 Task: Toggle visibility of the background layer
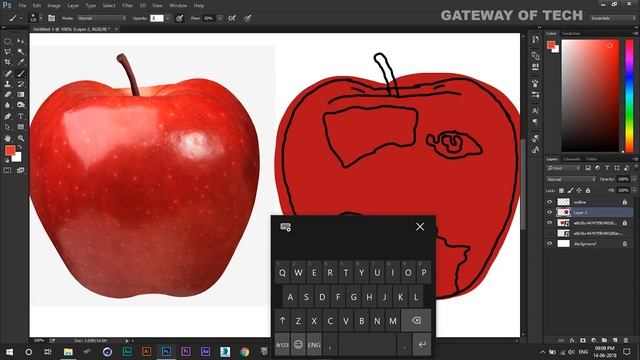coord(549,244)
